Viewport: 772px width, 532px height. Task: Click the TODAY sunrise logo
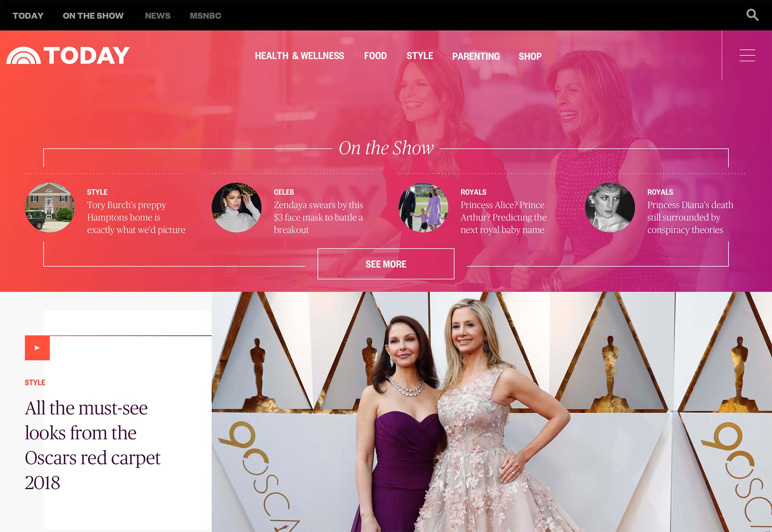click(x=68, y=54)
